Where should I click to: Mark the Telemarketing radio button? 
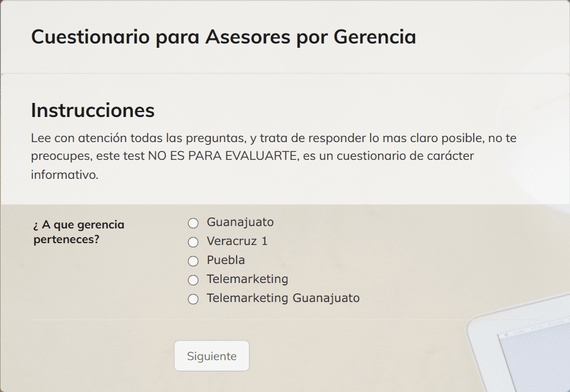[193, 280]
